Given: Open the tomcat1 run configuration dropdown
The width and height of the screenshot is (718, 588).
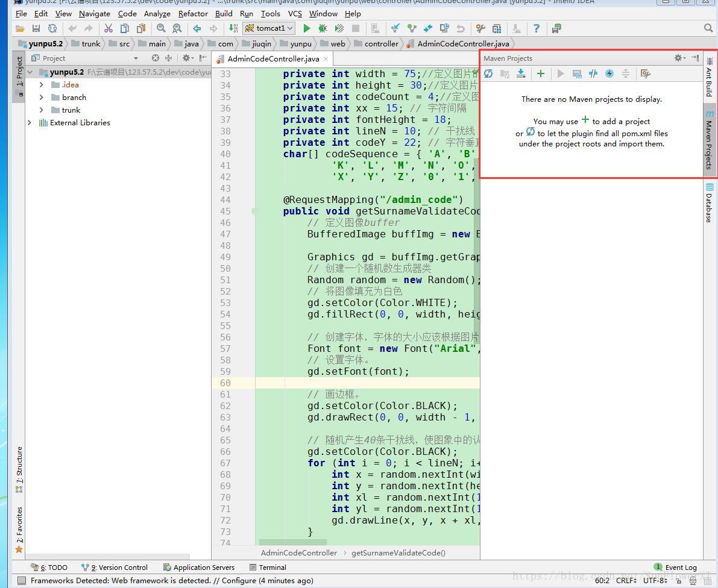Looking at the screenshot, I should point(269,28).
